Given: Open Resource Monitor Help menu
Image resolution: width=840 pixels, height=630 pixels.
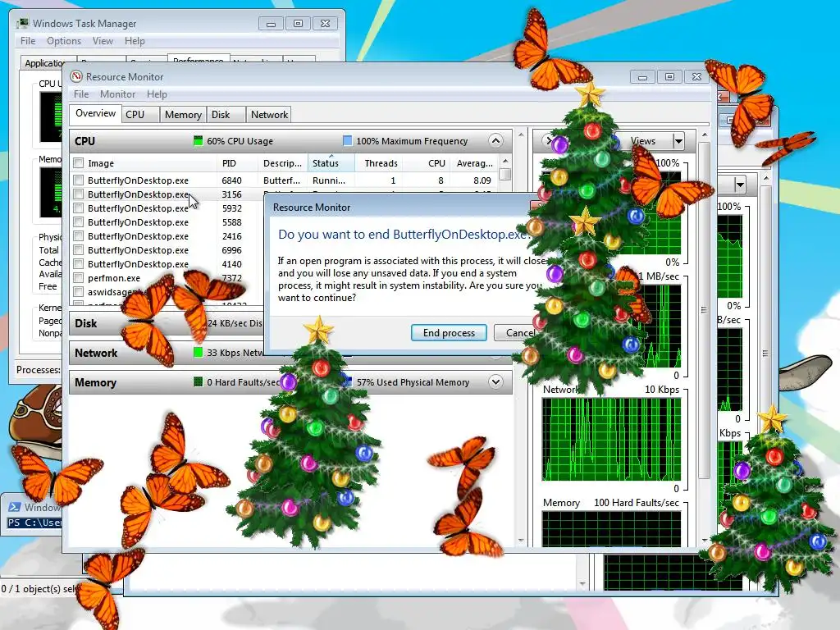Looking at the screenshot, I should (157, 94).
